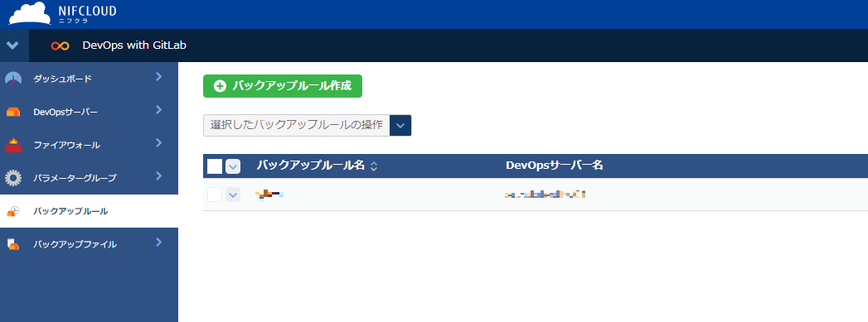Open the バックアップファイル menu item

pyautogui.click(x=90, y=244)
